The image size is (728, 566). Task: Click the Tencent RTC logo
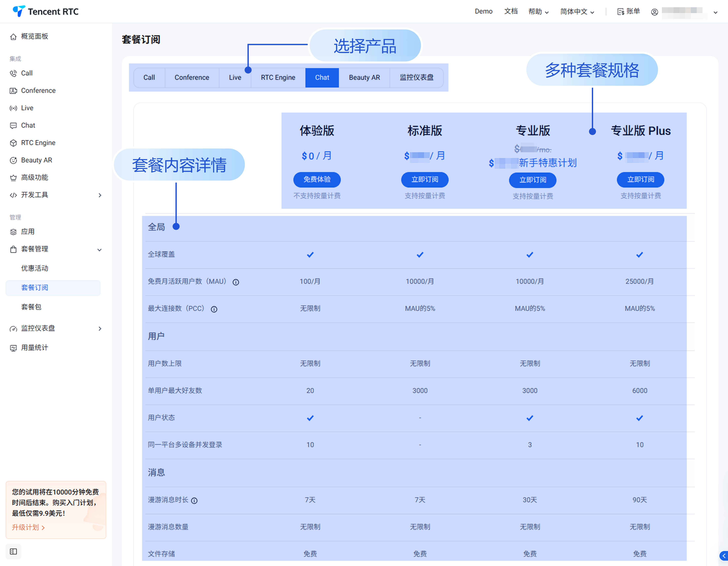[45, 11]
